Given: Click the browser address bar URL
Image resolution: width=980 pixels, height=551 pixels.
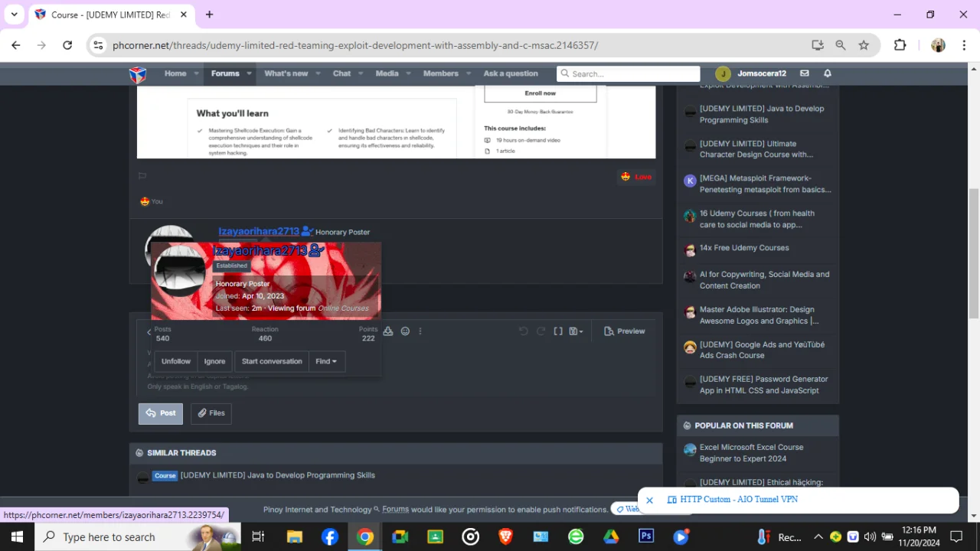Looking at the screenshot, I should tap(355, 45).
